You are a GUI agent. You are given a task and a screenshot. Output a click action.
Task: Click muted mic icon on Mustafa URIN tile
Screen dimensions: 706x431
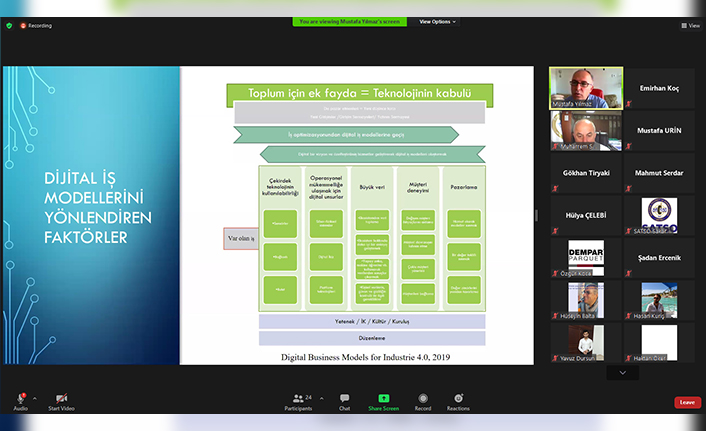point(629,146)
